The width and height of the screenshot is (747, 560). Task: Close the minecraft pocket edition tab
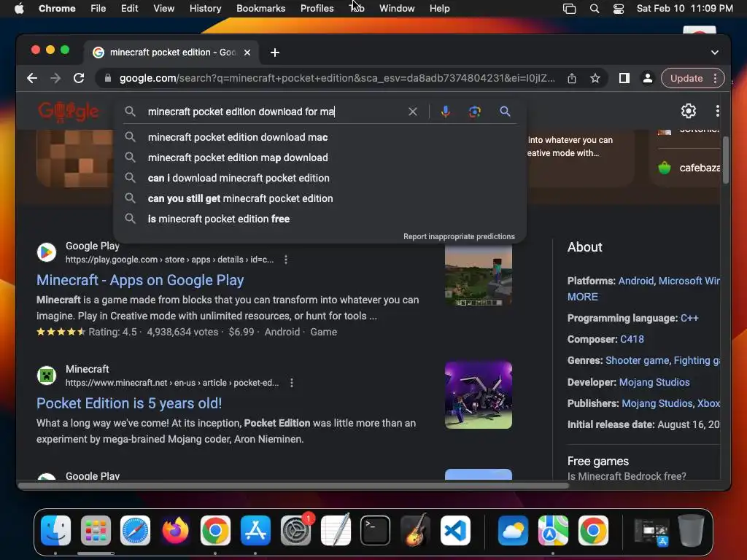click(x=247, y=52)
